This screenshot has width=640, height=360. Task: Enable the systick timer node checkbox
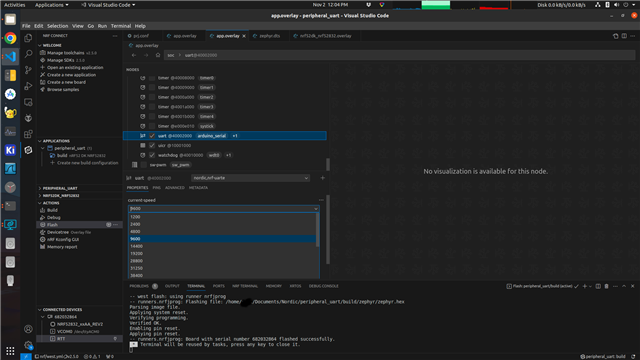pyautogui.click(x=152, y=126)
